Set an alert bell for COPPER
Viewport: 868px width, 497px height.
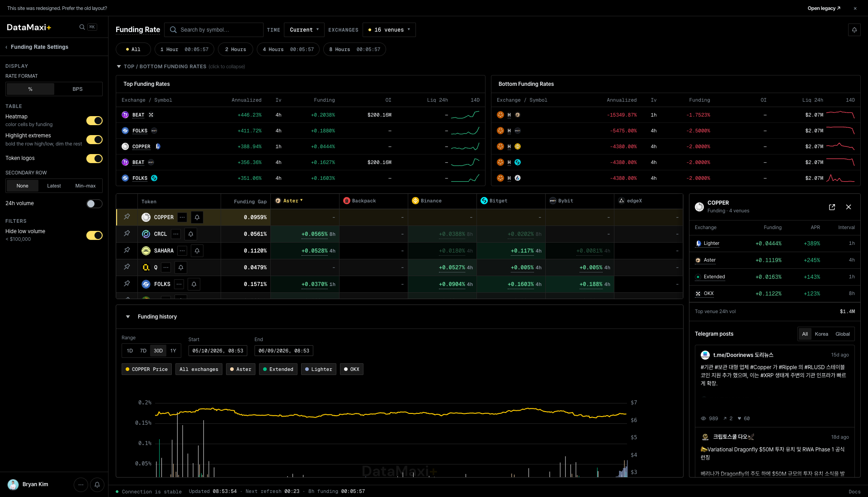point(197,217)
